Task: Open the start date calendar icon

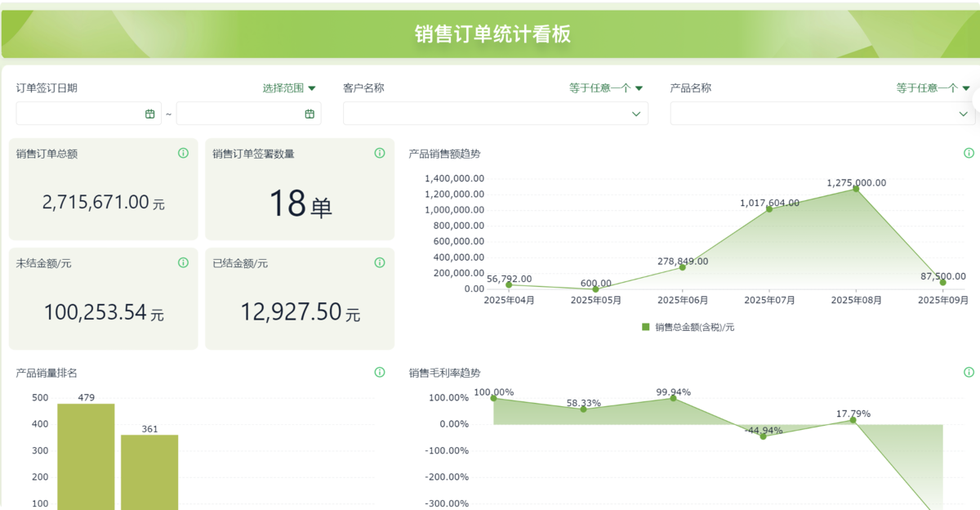Action: point(150,114)
